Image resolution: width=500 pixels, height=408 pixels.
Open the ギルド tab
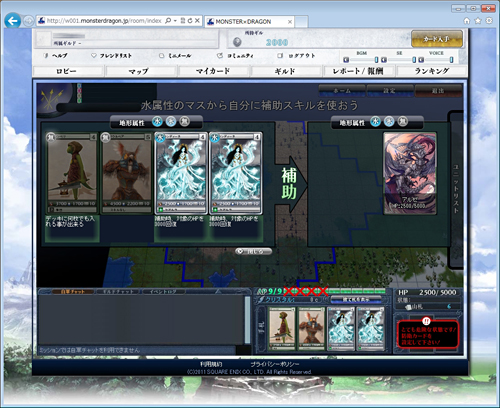[285, 71]
